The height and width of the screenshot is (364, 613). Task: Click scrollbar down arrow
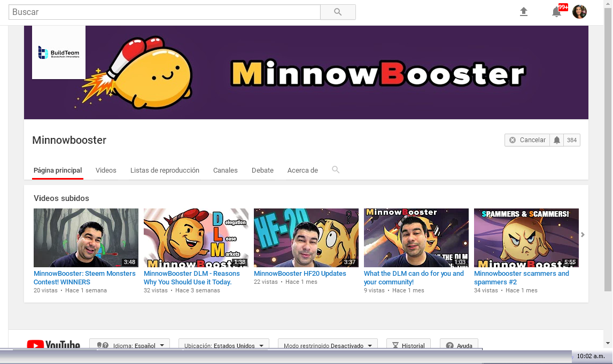(608, 343)
